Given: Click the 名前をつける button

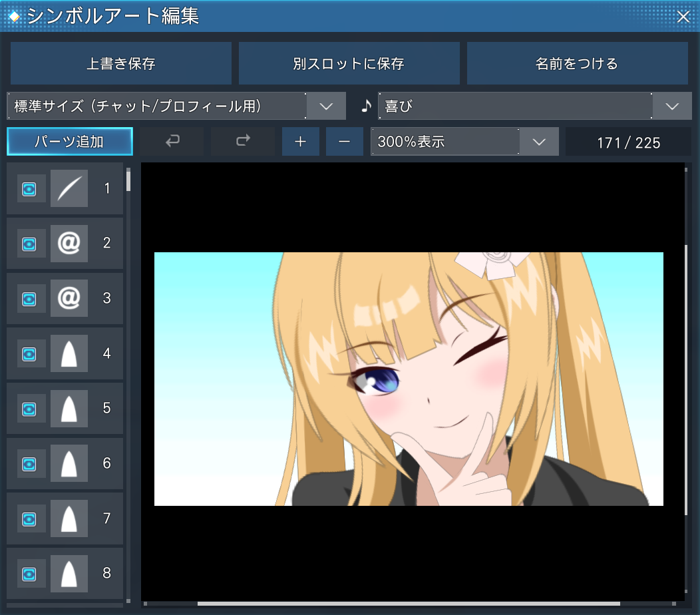Looking at the screenshot, I should click(577, 63).
